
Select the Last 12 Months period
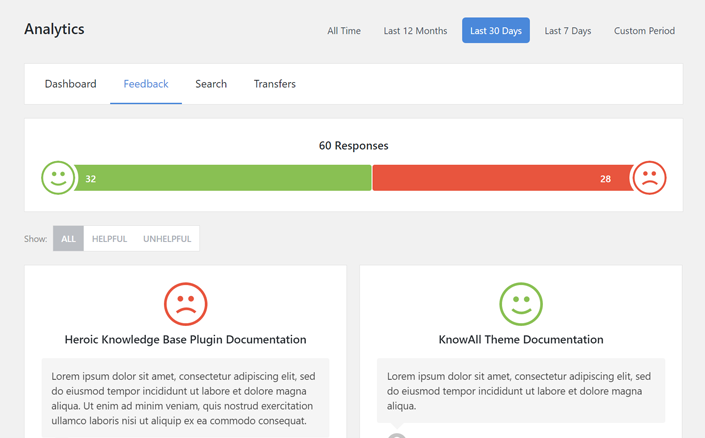coord(415,31)
